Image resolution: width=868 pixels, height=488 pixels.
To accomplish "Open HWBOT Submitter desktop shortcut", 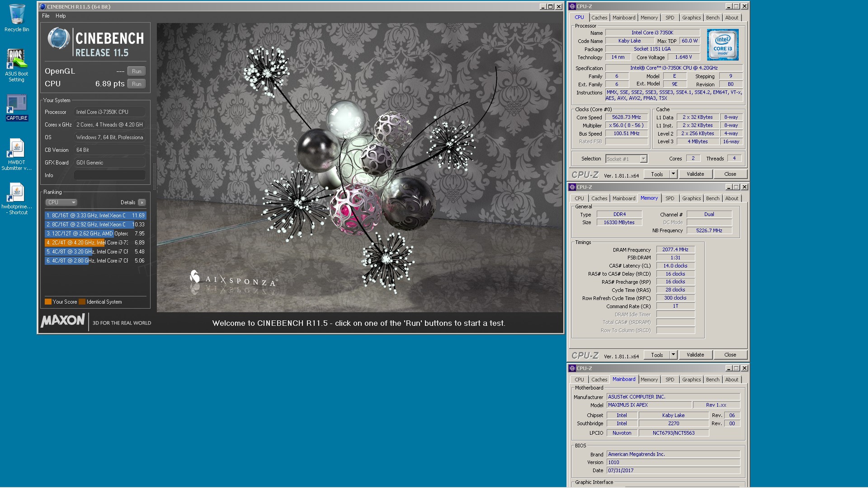I will tap(17, 154).
